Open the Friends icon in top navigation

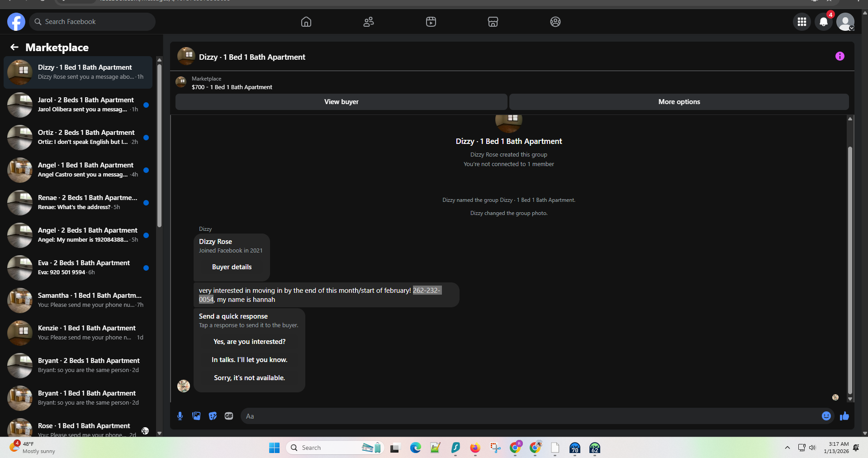[369, 22]
